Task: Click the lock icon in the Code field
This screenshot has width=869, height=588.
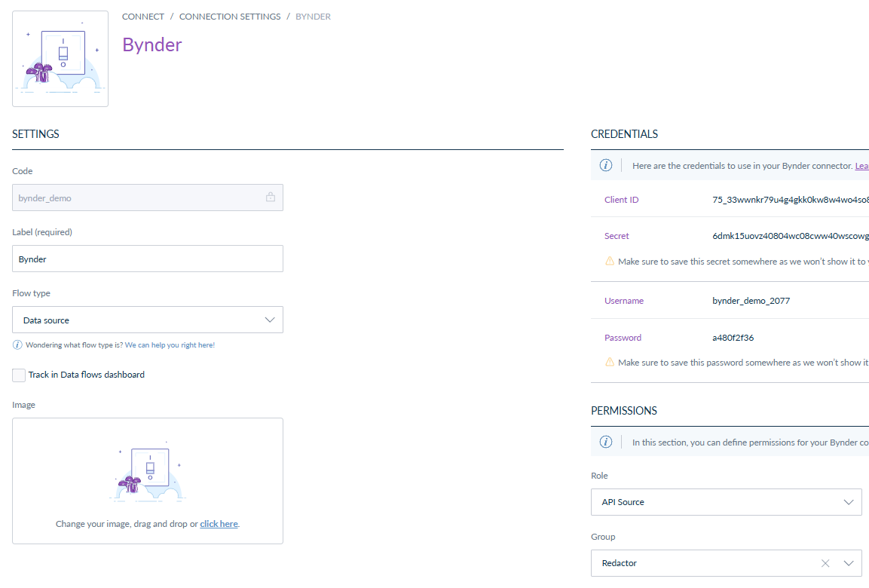Action: (x=271, y=197)
